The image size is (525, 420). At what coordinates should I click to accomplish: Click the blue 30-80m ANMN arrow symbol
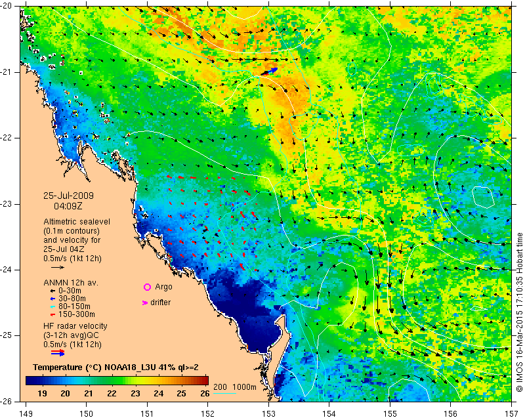click(52, 299)
